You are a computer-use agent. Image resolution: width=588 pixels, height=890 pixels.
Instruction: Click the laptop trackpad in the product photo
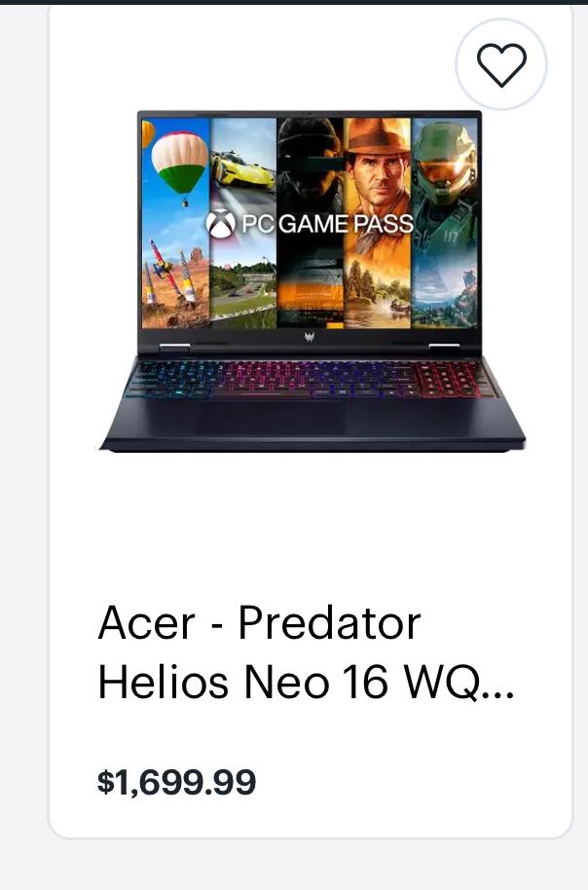click(x=269, y=419)
